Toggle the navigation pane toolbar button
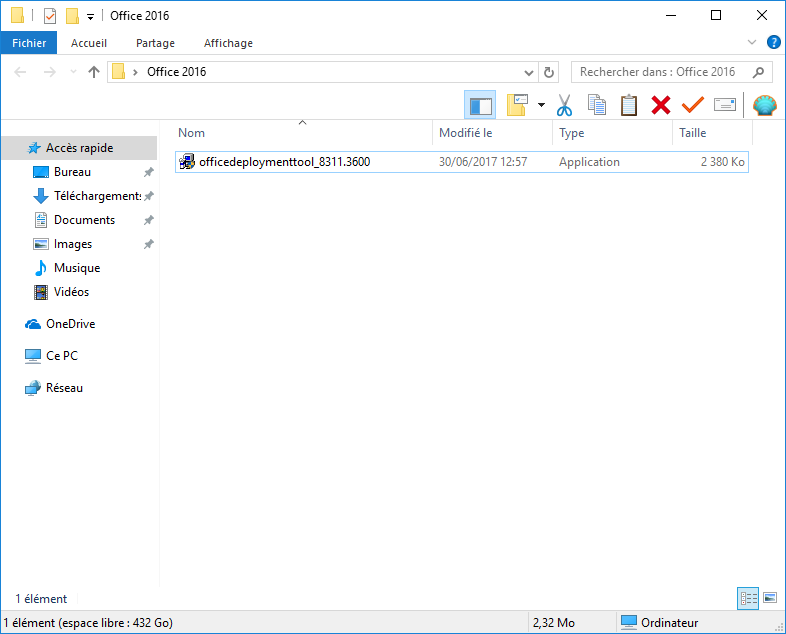 [x=480, y=105]
